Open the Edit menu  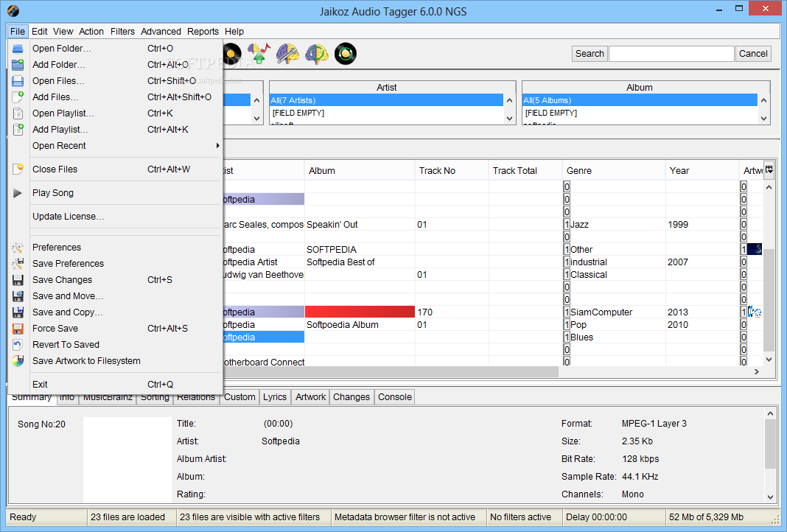39,32
